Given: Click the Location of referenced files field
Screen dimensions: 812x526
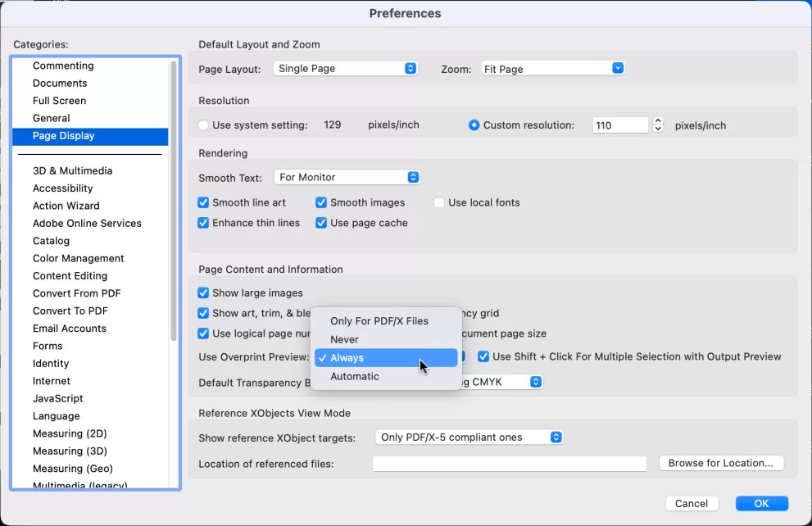Looking at the screenshot, I should [508, 463].
